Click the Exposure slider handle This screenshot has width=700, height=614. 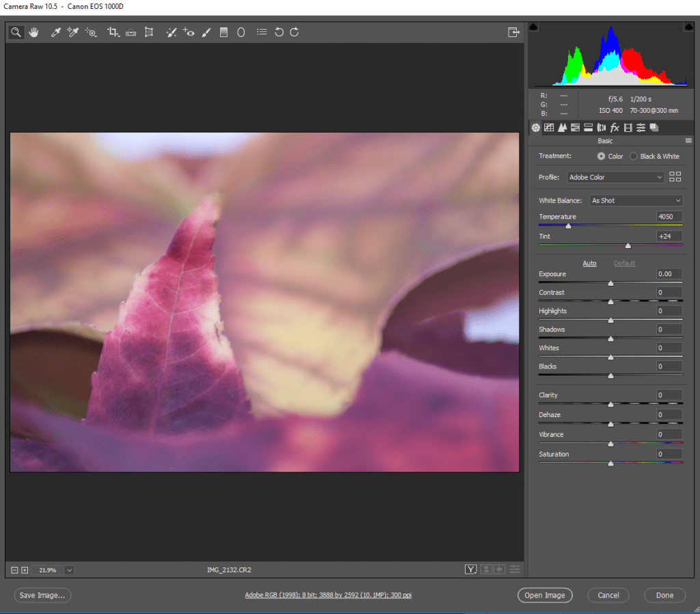click(610, 283)
